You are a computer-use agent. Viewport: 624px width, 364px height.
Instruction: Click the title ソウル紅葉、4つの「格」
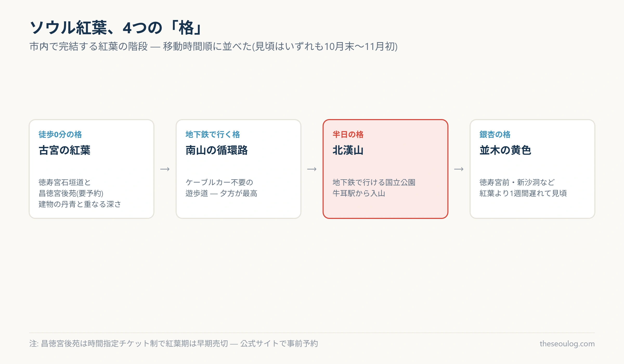pos(116,28)
